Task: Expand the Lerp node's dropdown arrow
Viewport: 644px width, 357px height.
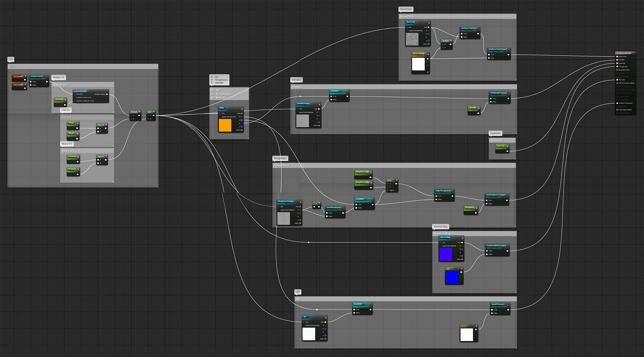Action: (x=396, y=180)
